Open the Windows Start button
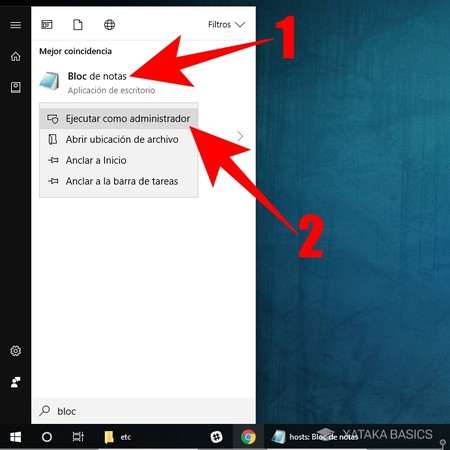The width and height of the screenshot is (450, 450). [15, 437]
